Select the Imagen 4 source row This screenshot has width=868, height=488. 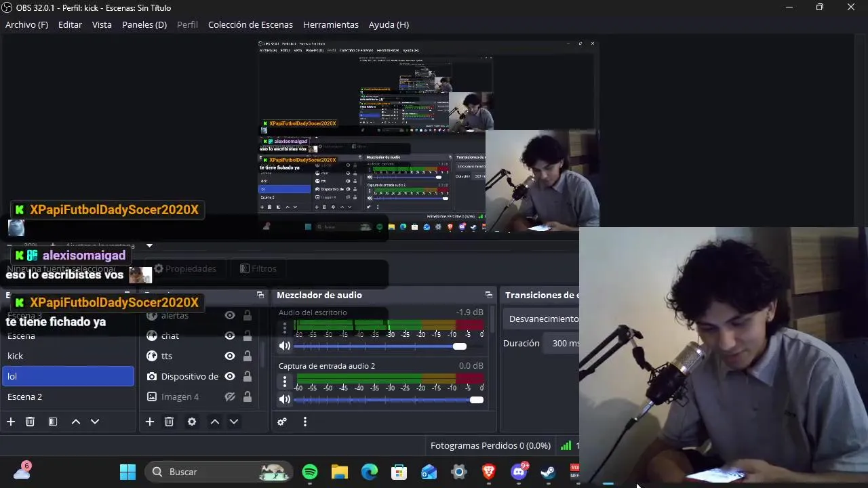coord(199,396)
